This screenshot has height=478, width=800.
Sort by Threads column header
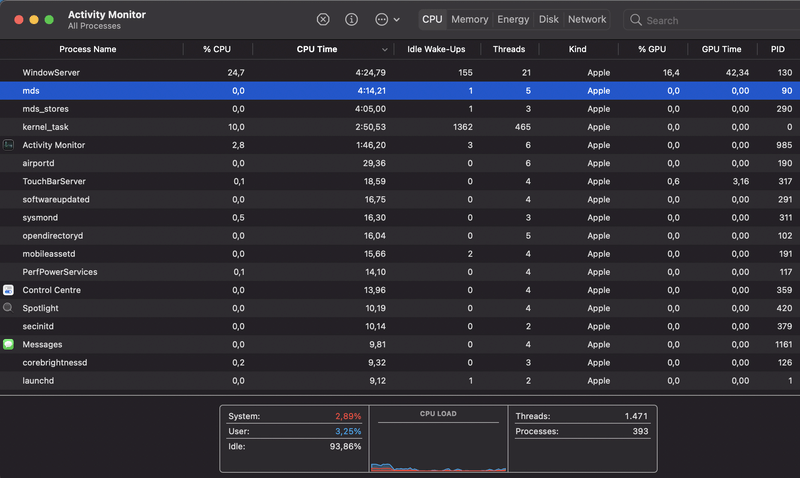click(x=509, y=49)
